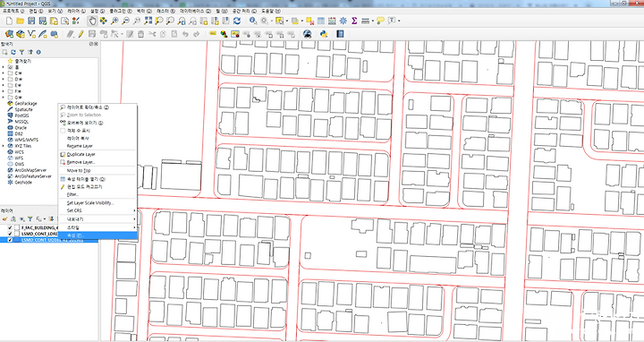644x342 pixels.
Task: Toggle visibility of LSMD_CONT_LDREG layer checkbox
Action: click(x=10, y=234)
